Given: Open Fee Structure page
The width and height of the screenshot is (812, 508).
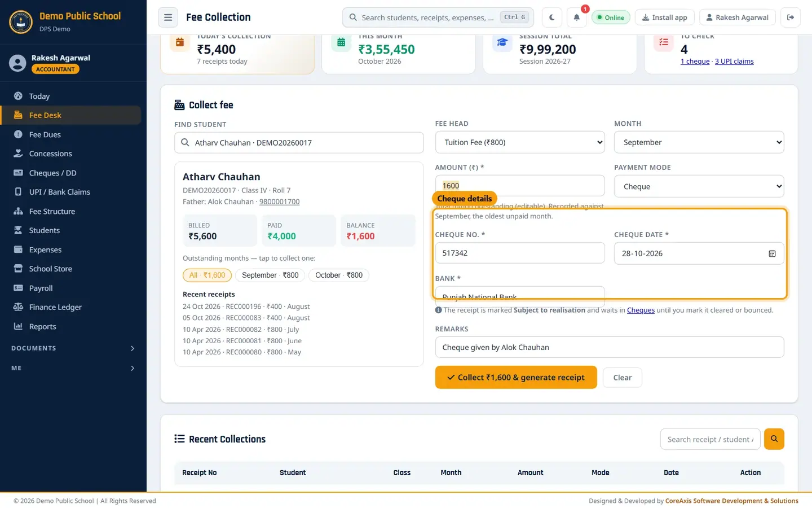Looking at the screenshot, I should coord(70,211).
